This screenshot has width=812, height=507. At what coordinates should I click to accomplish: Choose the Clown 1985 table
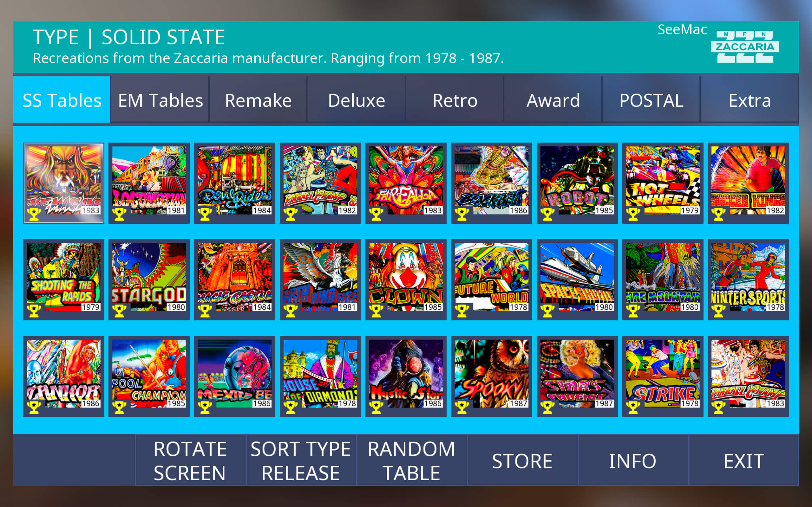pos(406,280)
